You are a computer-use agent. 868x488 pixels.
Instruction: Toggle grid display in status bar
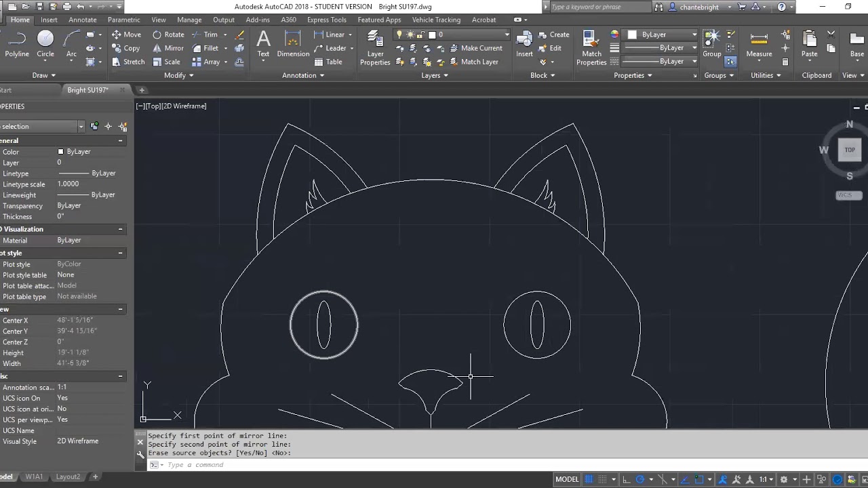point(589,479)
